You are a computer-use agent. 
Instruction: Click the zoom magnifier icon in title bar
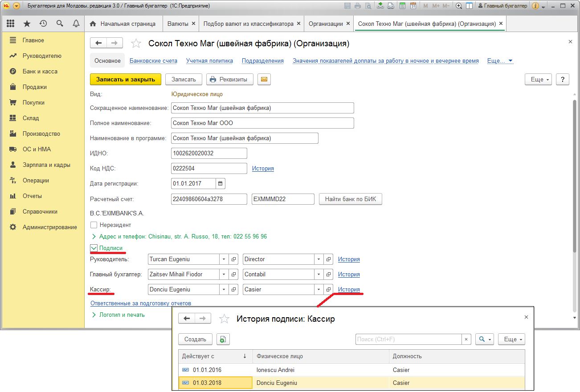(x=459, y=6)
